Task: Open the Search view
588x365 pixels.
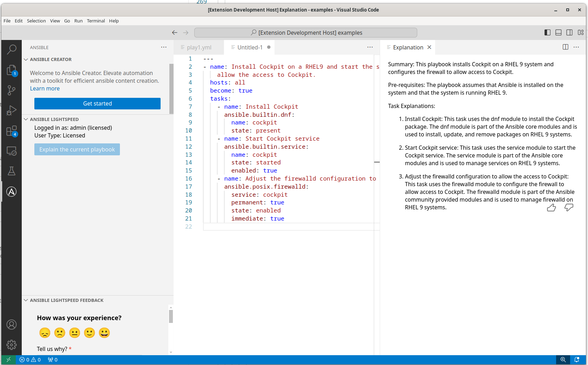Action: coord(12,49)
